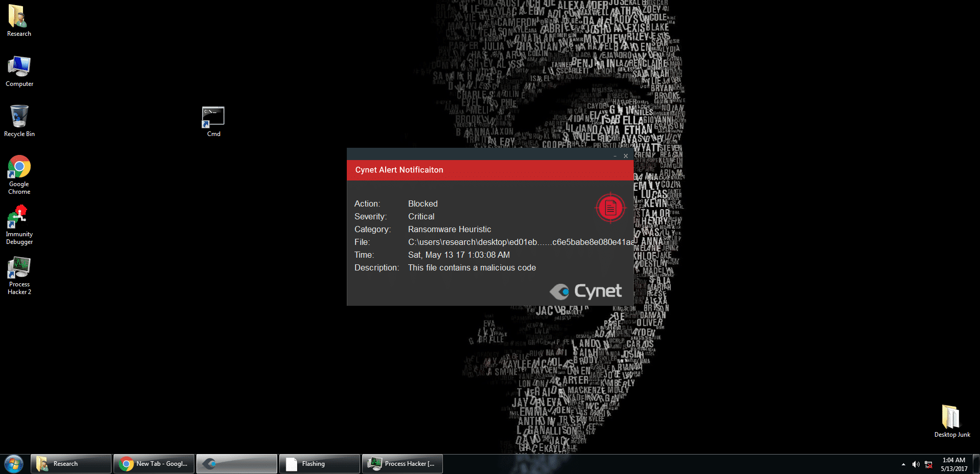Switch to Cynet taskbar button
The width and height of the screenshot is (980, 474).
point(237,464)
